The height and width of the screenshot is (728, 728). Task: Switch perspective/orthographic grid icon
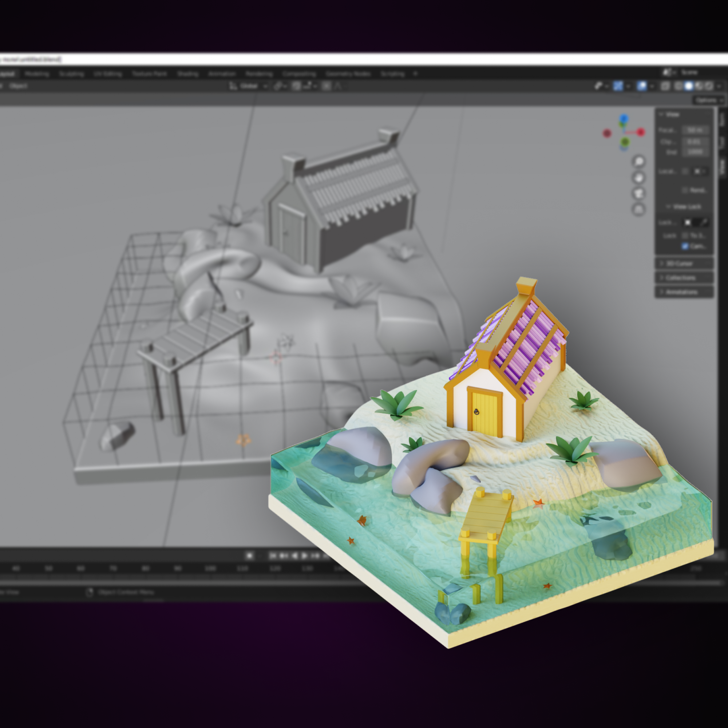click(x=639, y=210)
